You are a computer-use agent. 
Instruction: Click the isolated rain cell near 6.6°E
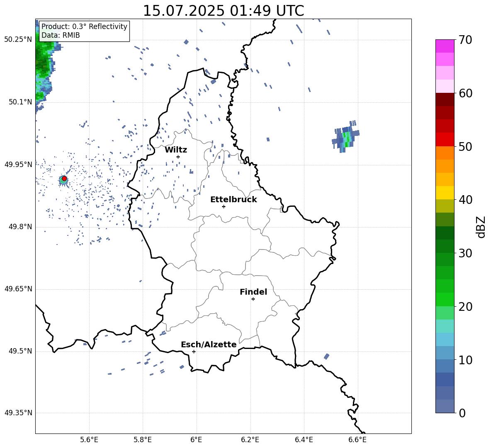345,137
